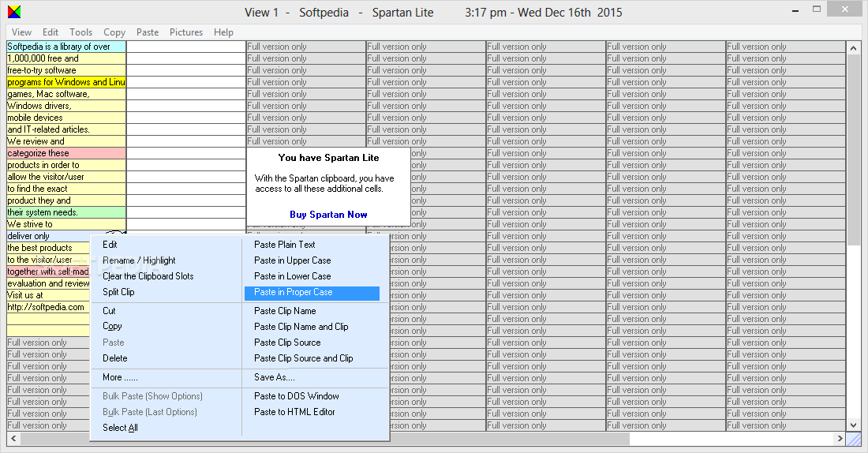Click empty white cell beside 'Softpedia is a library'
This screenshot has height=453, width=868.
pyautogui.click(x=186, y=47)
